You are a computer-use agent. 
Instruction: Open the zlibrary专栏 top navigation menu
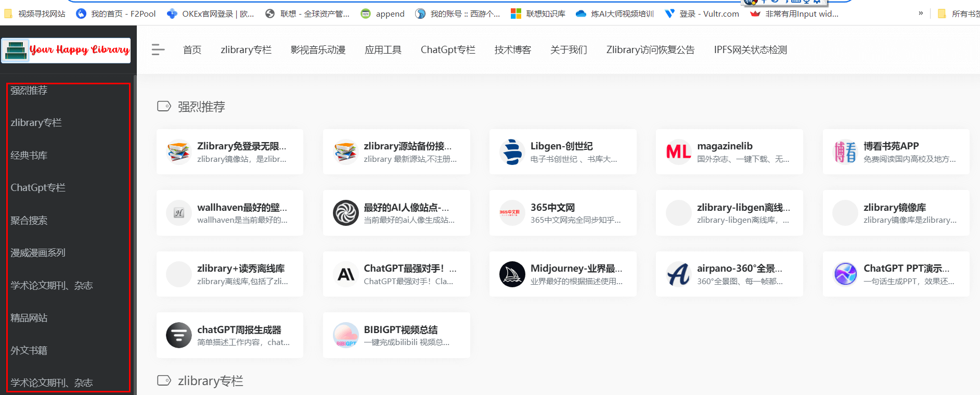(246, 50)
